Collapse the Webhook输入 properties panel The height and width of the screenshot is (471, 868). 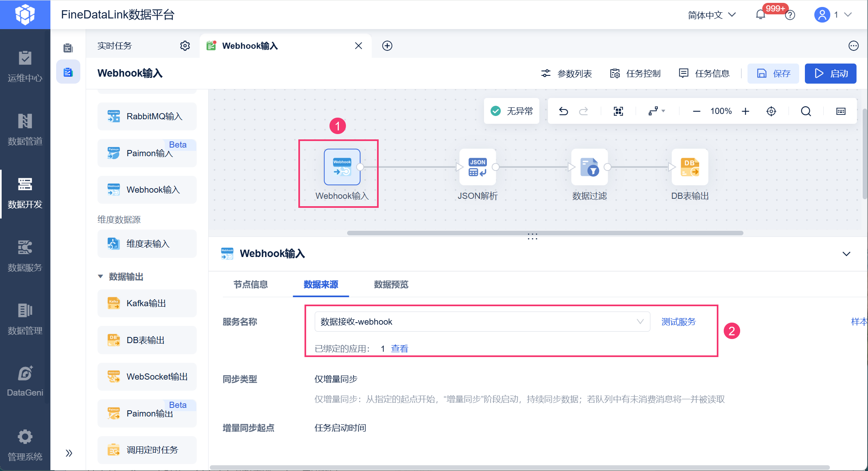point(846,254)
